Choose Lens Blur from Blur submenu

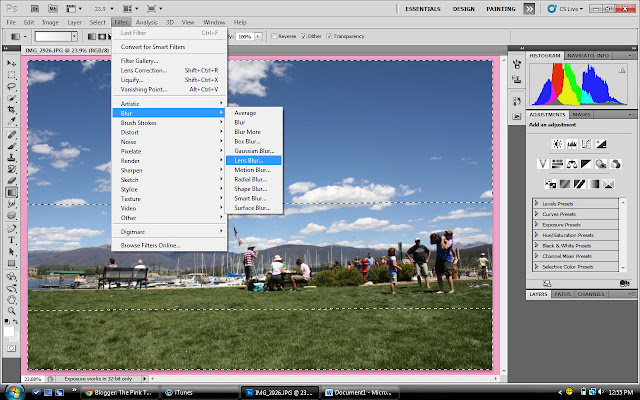[x=253, y=160]
